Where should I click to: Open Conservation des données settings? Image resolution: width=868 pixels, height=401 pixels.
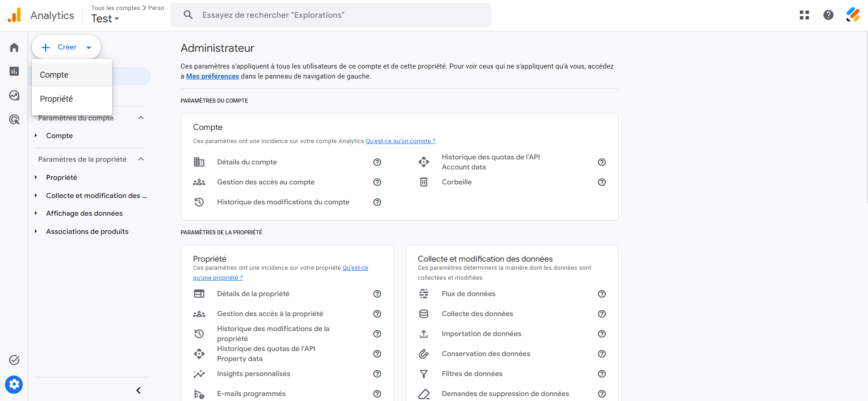(x=486, y=354)
